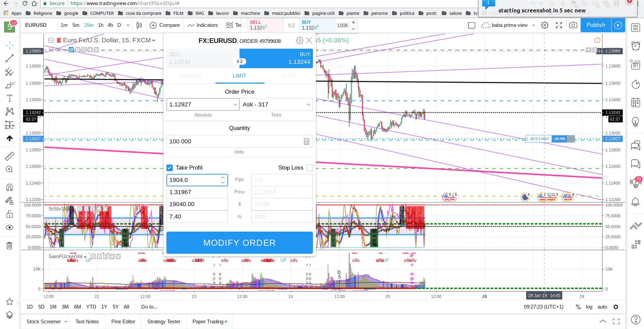Open the chart style candles selector

point(139,25)
